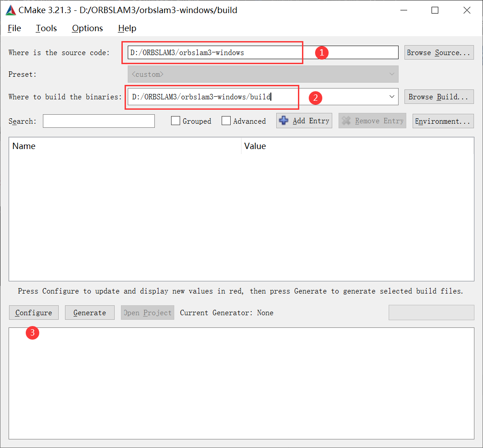Click the Value column header
The image size is (483, 448).
358,146
